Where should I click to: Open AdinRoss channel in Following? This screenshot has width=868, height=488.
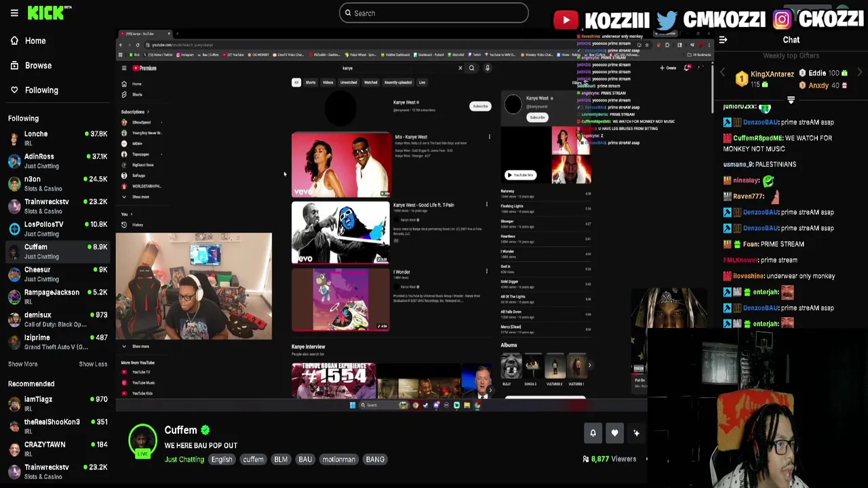[58, 161]
